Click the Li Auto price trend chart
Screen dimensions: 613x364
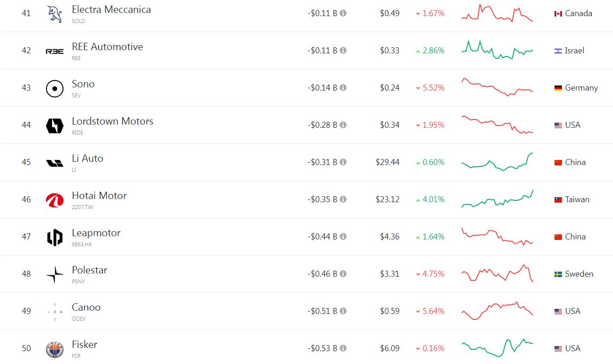(x=497, y=162)
